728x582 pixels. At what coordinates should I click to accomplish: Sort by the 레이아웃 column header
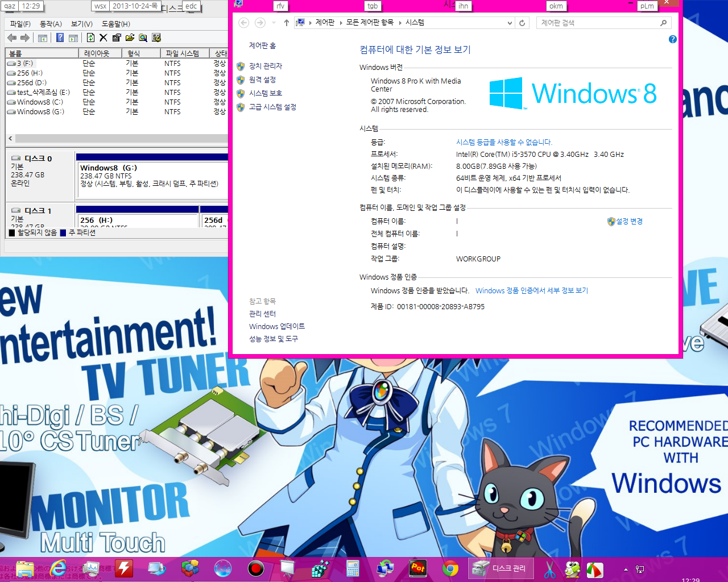[101, 53]
